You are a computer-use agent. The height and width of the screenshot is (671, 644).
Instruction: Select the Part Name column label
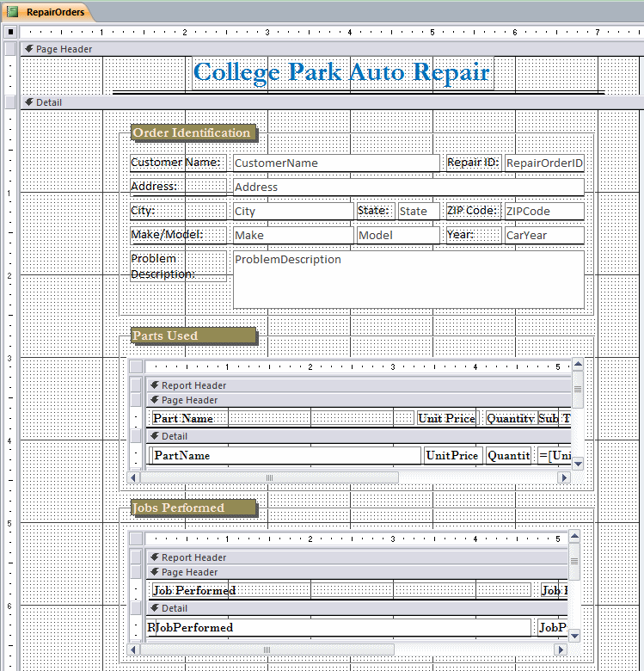(x=283, y=418)
